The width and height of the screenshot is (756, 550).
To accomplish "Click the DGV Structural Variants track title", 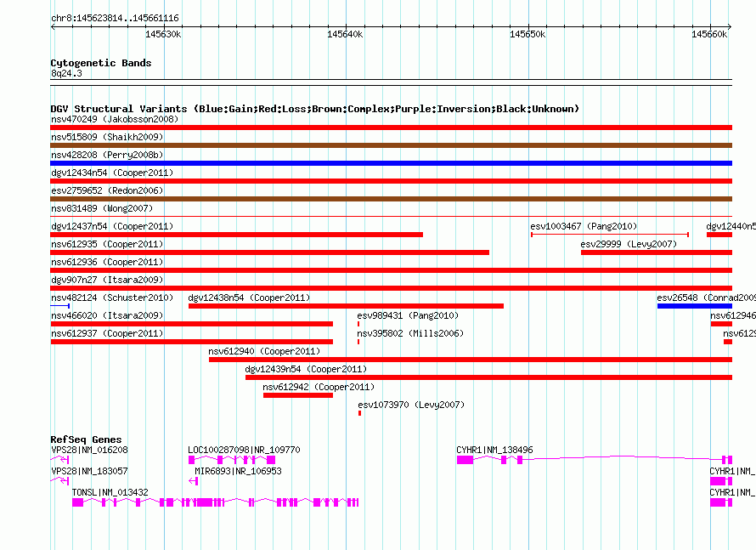I will (315, 109).
